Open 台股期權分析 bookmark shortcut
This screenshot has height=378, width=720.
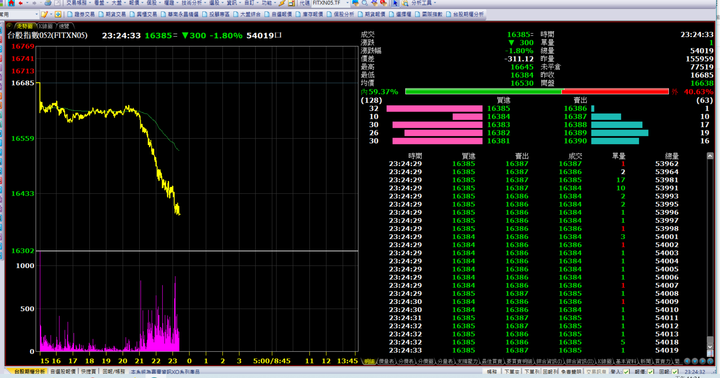tap(465, 14)
